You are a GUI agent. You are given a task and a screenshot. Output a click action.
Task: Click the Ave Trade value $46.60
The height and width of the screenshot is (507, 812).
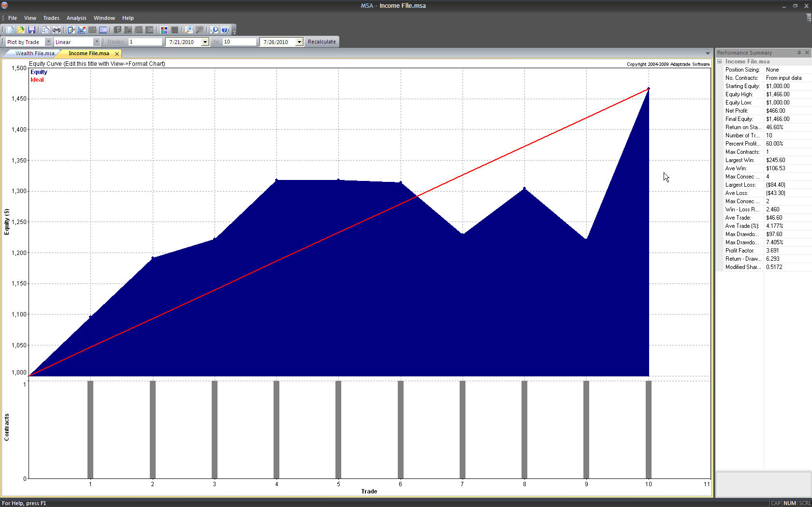point(774,218)
